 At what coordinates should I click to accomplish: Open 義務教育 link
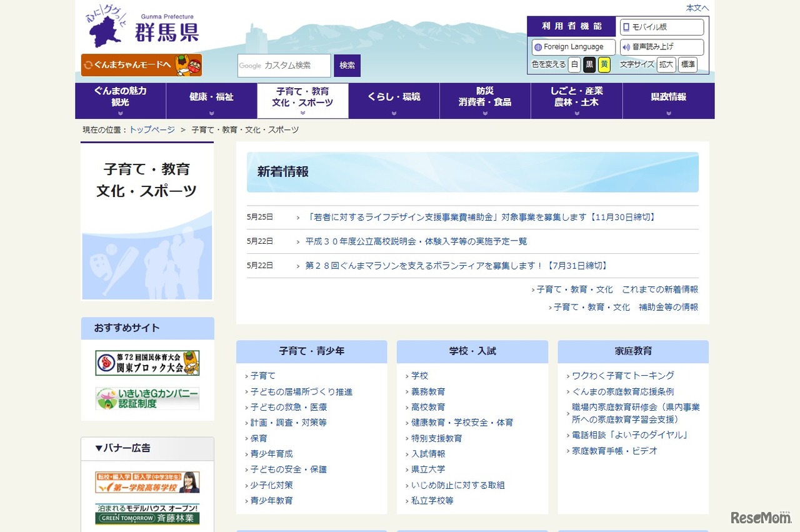429,392
